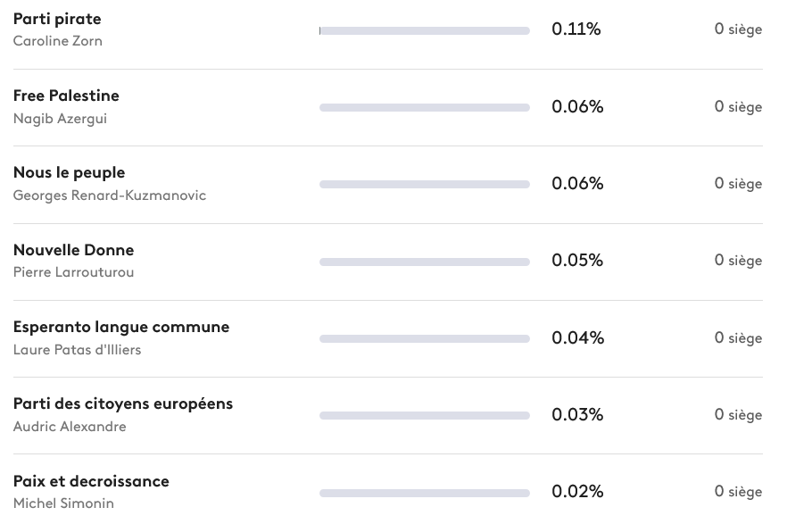This screenshot has width=812, height=524.
Task: Select candidate Georges Renard-Kuzmanovic
Action: click(x=109, y=195)
